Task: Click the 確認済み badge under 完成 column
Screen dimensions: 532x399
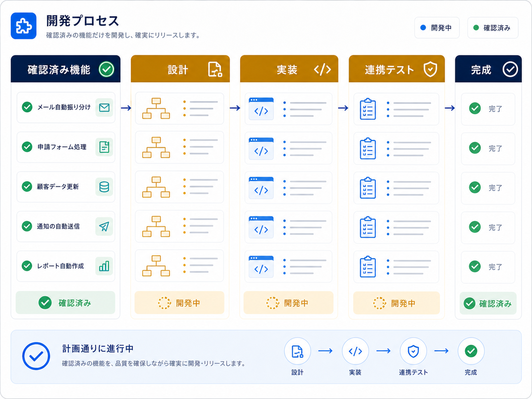Action: pyautogui.click(x=488, y=303)
